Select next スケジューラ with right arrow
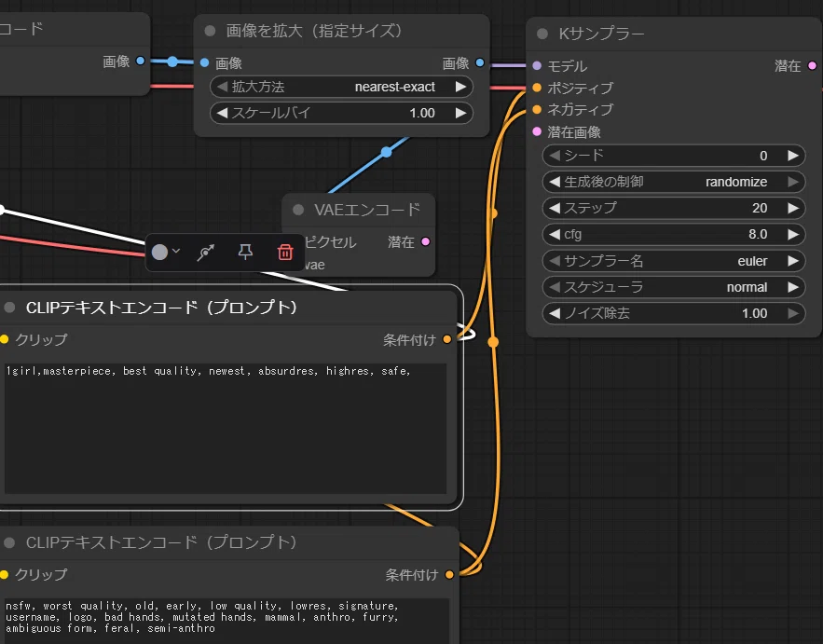Image resolution: width=823 pixels, height=644 pixels. pyautogui.click(x=793, y=287)
